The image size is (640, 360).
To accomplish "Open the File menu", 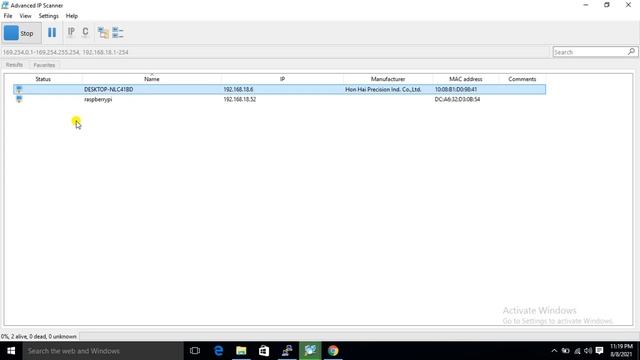I will (x=8, y=16).
